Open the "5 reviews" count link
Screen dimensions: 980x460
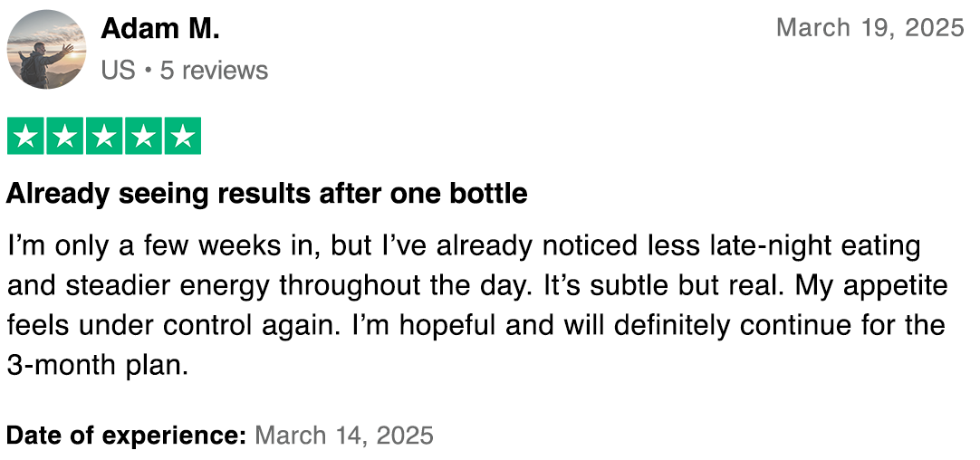(x=214, y=71)
